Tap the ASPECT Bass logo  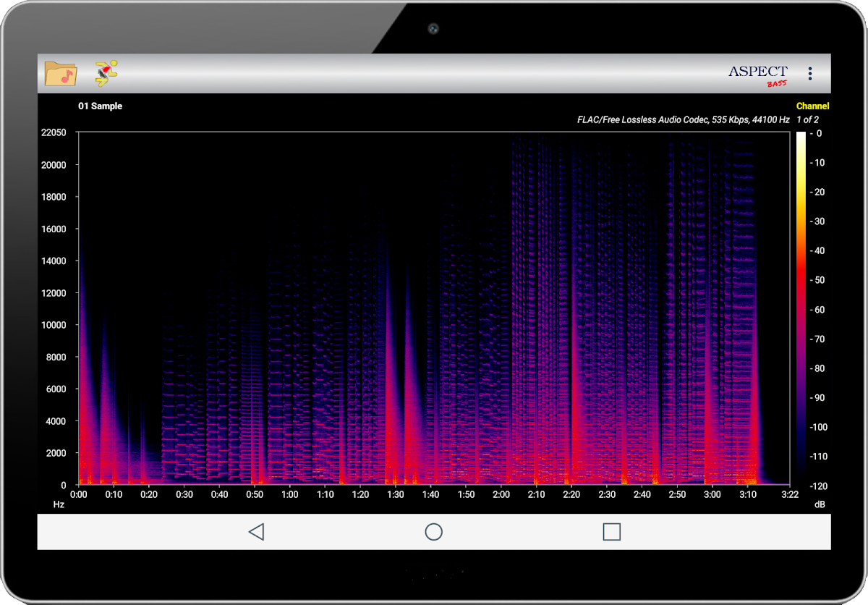pos(758,74)
